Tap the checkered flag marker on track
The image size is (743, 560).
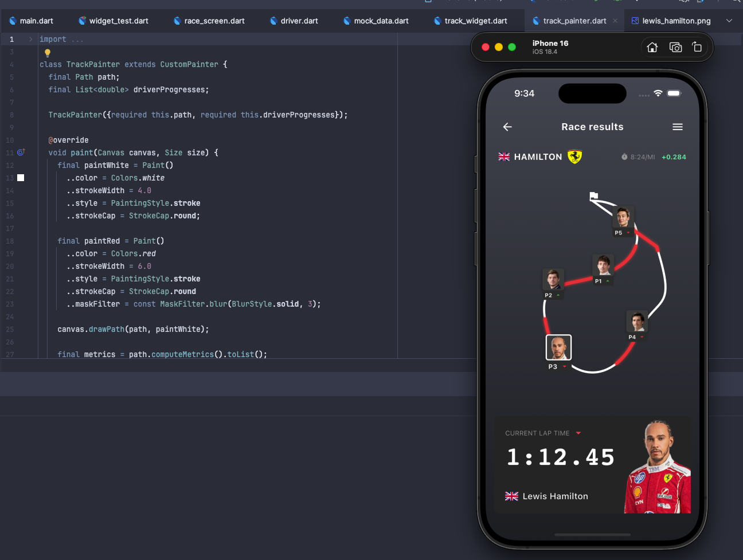tap(594, 197)
